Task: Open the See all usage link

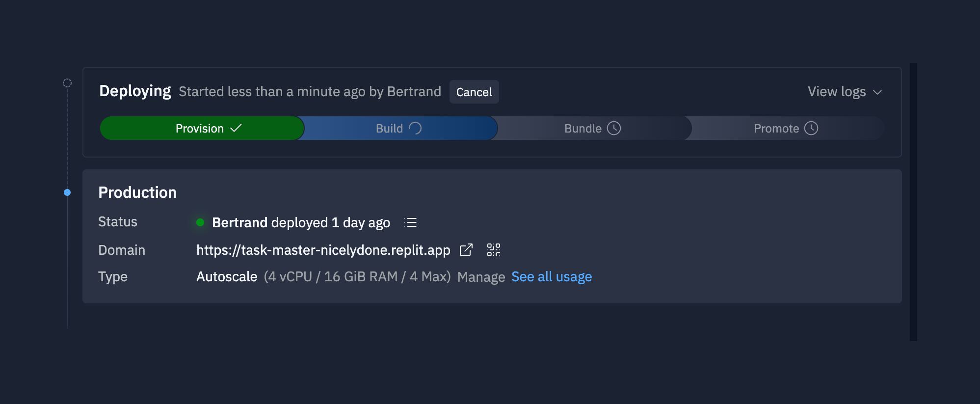Action: tap(552, 277)
